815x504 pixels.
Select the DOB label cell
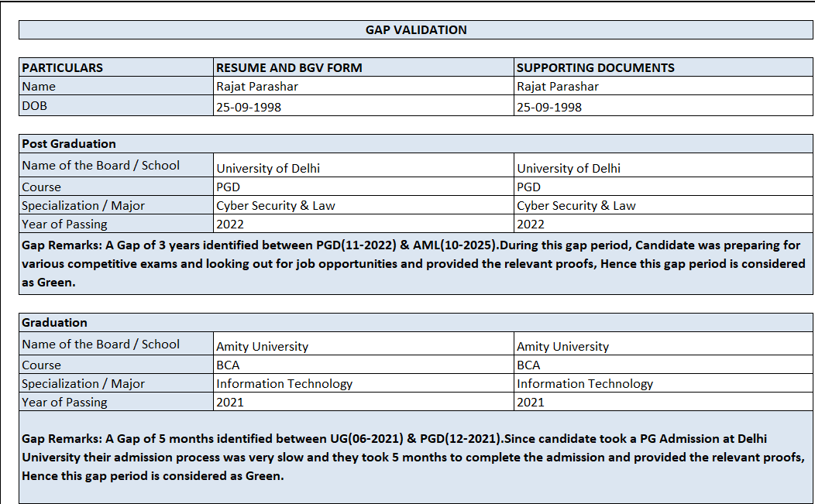[x=116, y=105]
